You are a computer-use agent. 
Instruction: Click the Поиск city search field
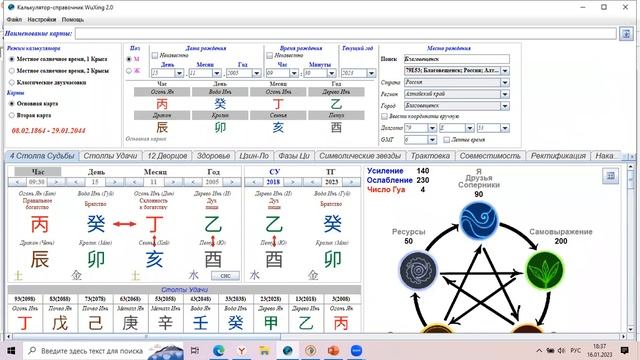tap(457, 59)
